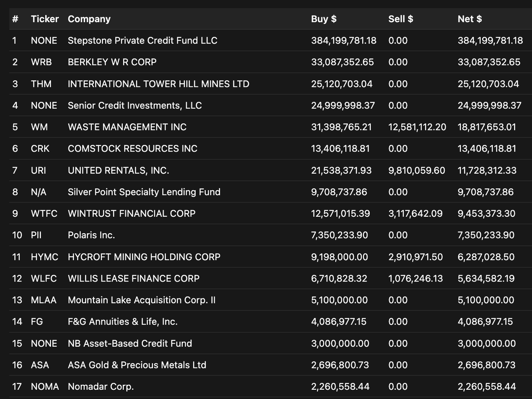Select Silver Point Specialty Lending Fund name

pos(144,192)
